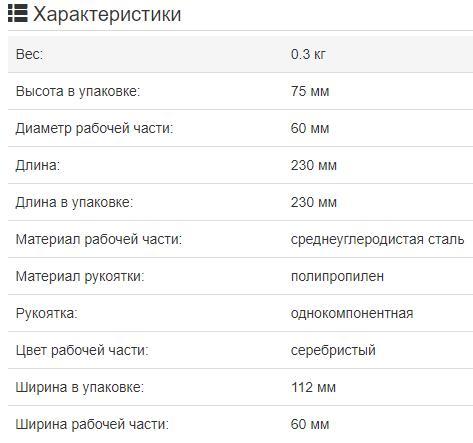The width and height of the screenshot is (473, 443).
Task: Select the Материал рабочей части label
Action: (x=99, y=239)
